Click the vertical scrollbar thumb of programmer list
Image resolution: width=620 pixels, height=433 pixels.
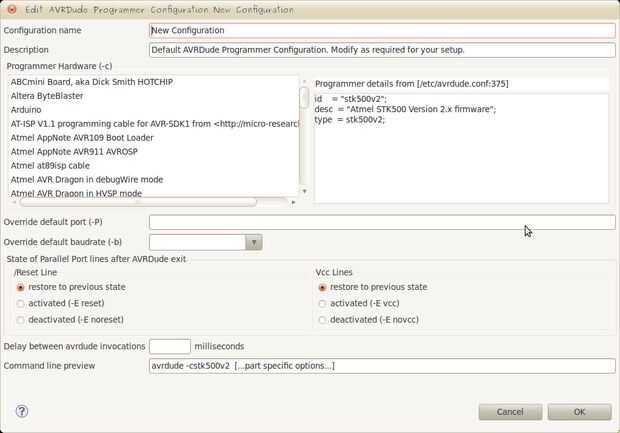click(304, 97)
